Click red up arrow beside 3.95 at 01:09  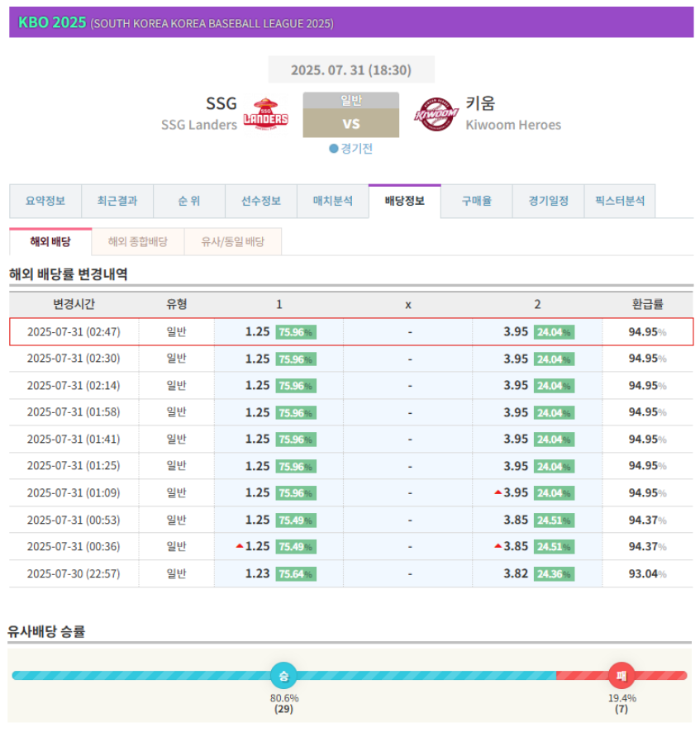(x=498, y=492)
